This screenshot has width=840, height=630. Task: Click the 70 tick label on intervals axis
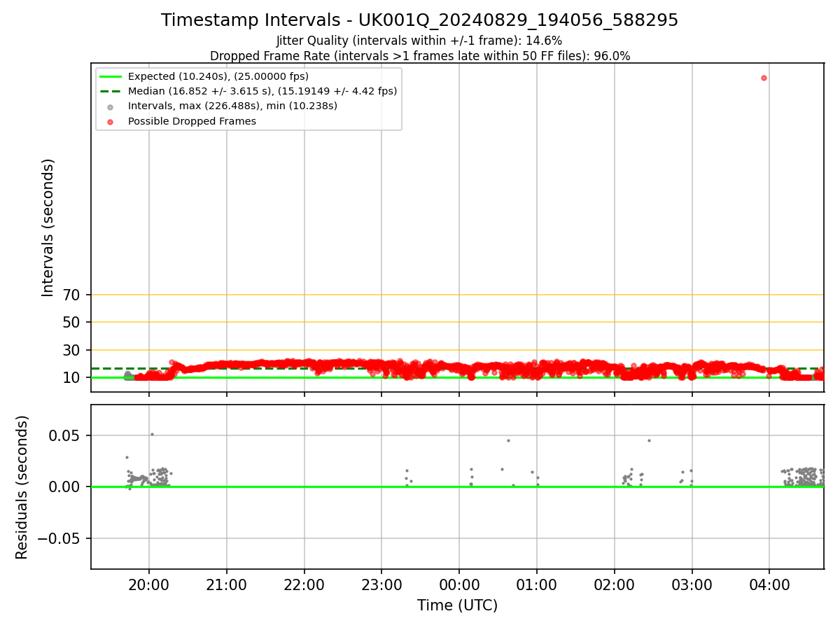72,295
